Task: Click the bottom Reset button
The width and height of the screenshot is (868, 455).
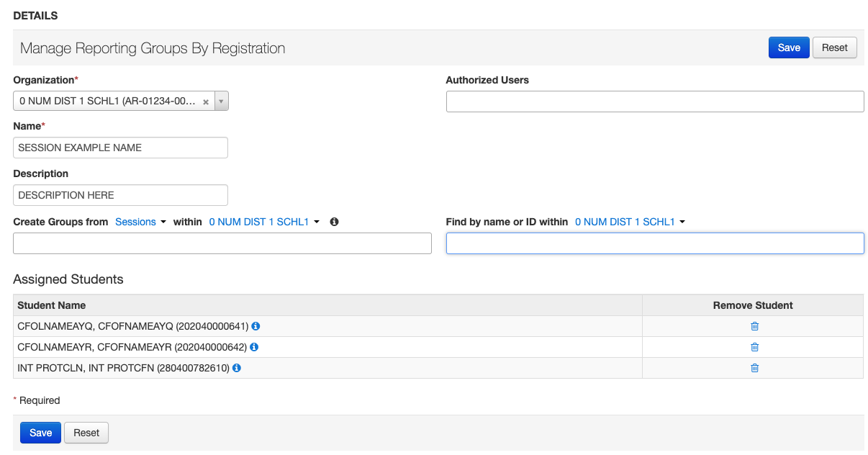Action: 86,433
